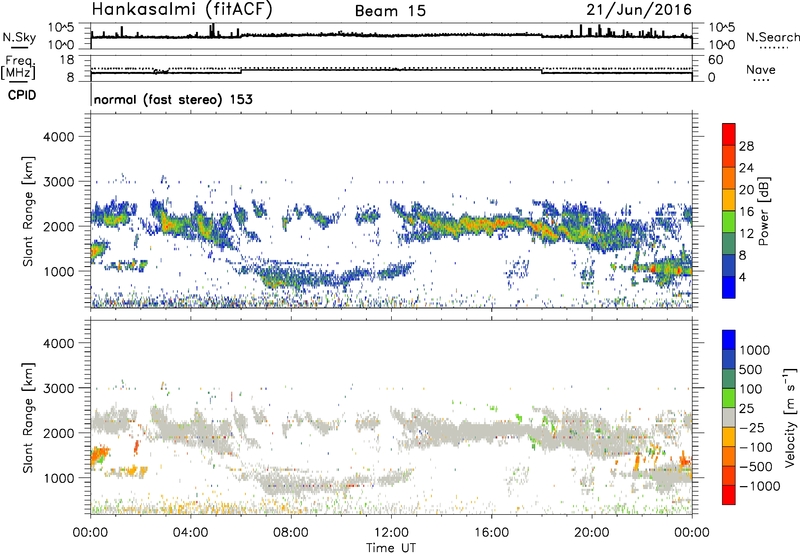Image resolution: width=800 pixels, height=554 pixels.
Task: Select the 'CPID' label
Action: click(22, 95)
